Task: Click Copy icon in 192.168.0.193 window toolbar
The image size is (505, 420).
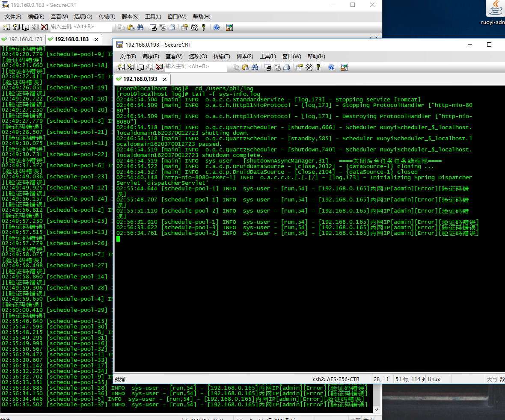Action: (x=236, y=67)
